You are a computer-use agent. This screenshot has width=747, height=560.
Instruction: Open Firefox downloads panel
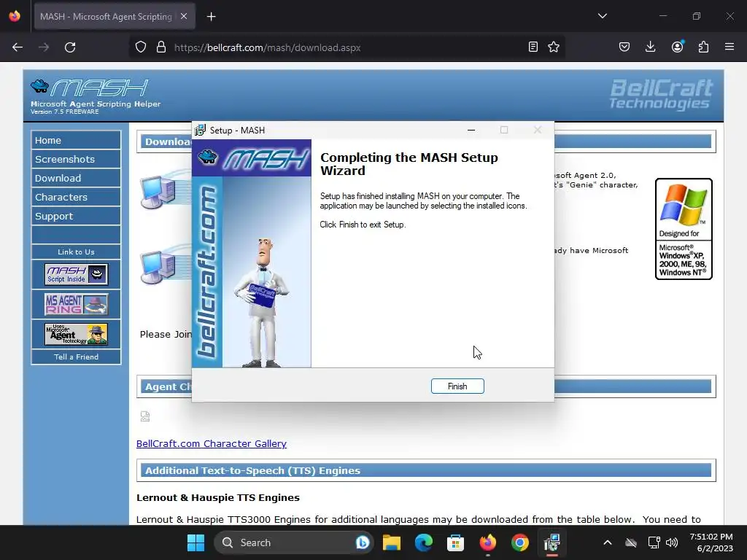point(650,47)
